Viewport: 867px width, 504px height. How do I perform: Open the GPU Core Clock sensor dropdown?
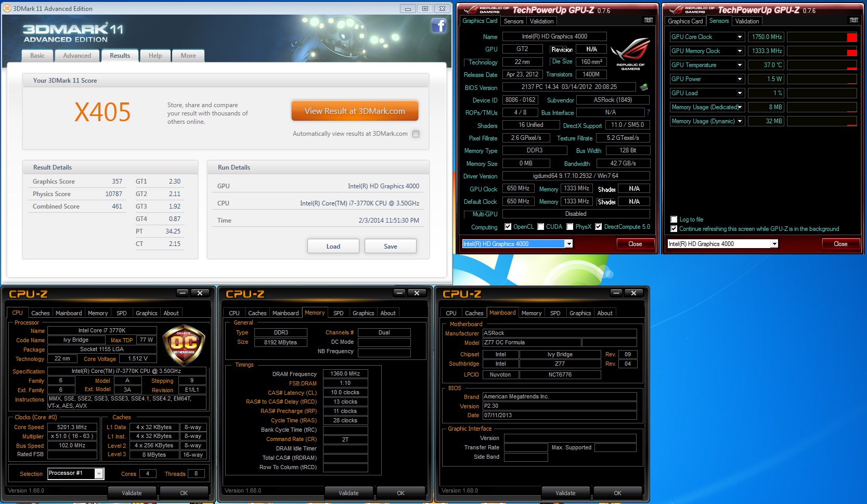pyautogui.click(x=740, y=37)
